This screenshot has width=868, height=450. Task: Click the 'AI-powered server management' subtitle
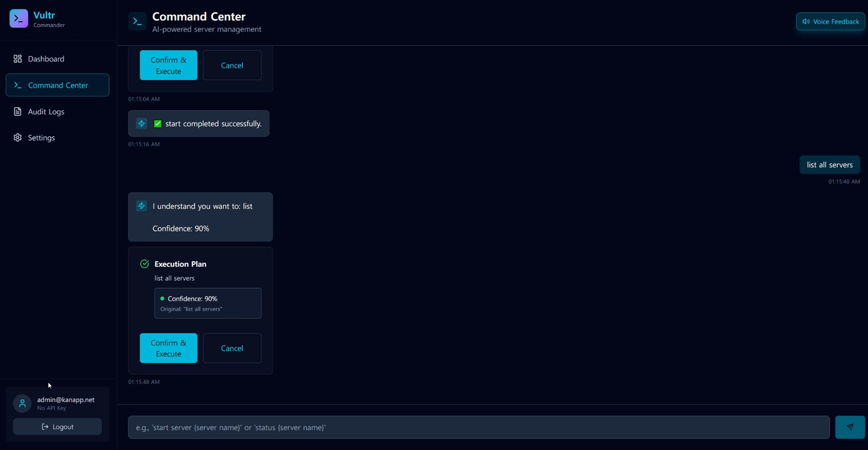click(x=207, y=29)
